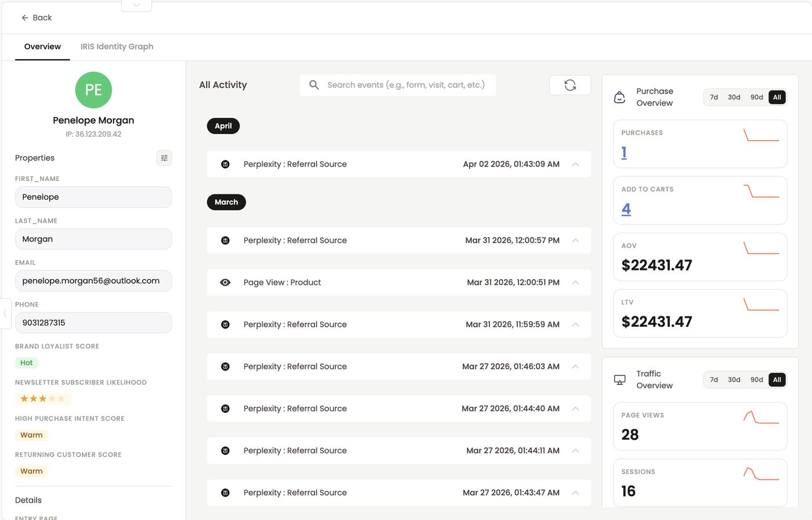Select 90d range in Traffic Overview
812x520 pixels.
pos(757,380)
